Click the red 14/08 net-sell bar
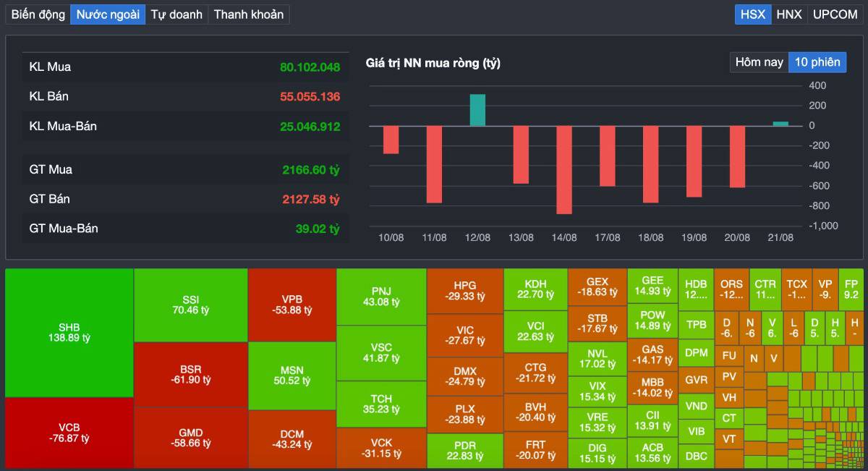 pyautogui.click(x=564, y=169)
